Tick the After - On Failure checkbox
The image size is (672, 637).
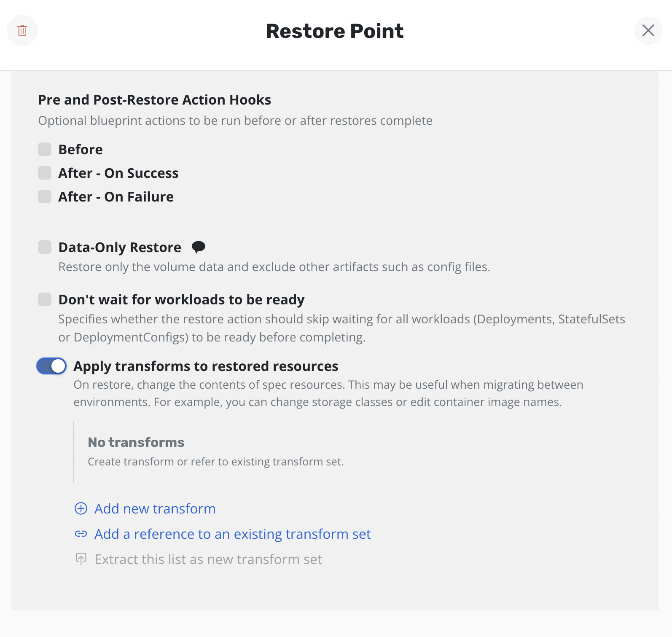tap(45, 196)
